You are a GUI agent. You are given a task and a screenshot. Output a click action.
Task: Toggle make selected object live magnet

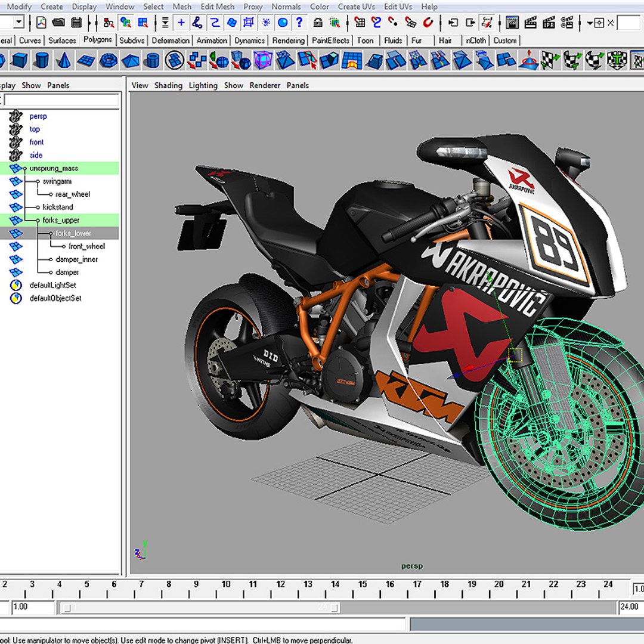(428, 23)
